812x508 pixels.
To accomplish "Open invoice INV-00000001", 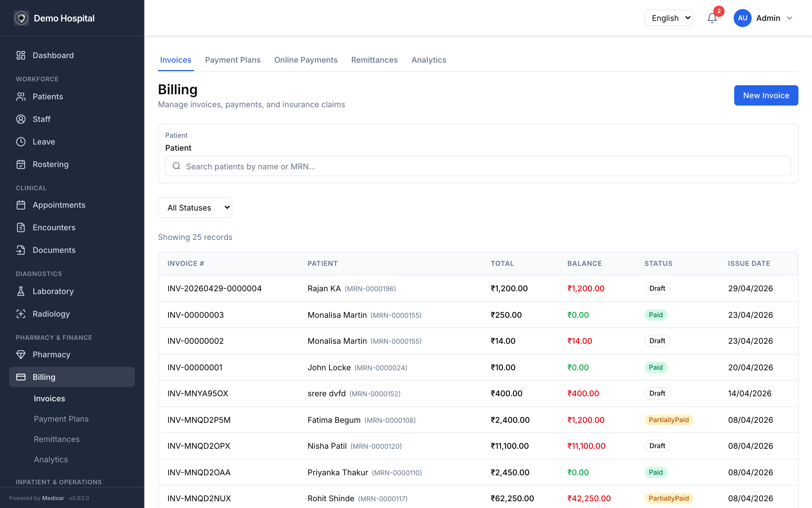I will click(195, 367).
